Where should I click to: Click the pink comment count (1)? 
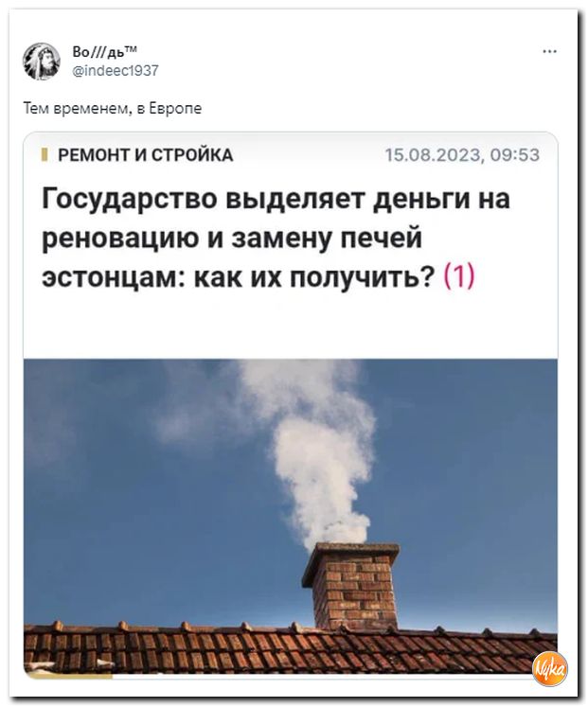click(459, 275)
